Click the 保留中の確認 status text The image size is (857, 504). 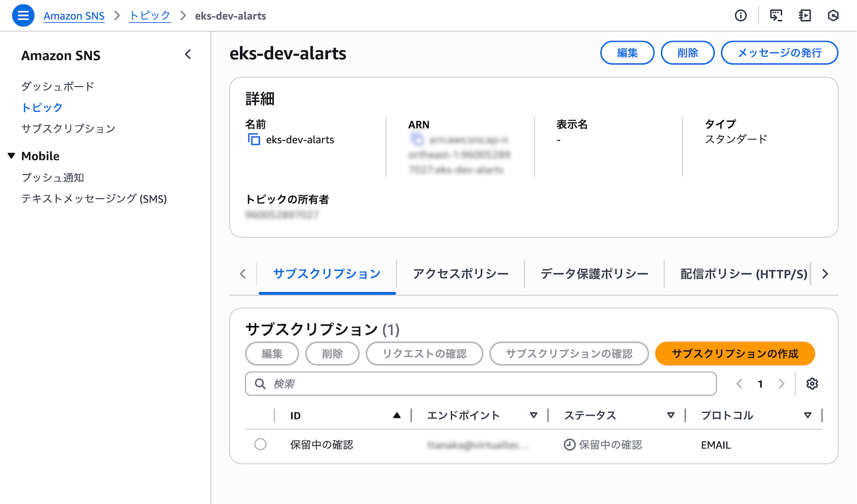[x=611, y=445]
